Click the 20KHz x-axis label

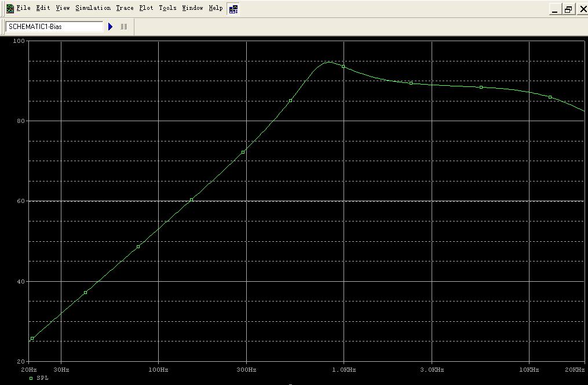point(575,369)
